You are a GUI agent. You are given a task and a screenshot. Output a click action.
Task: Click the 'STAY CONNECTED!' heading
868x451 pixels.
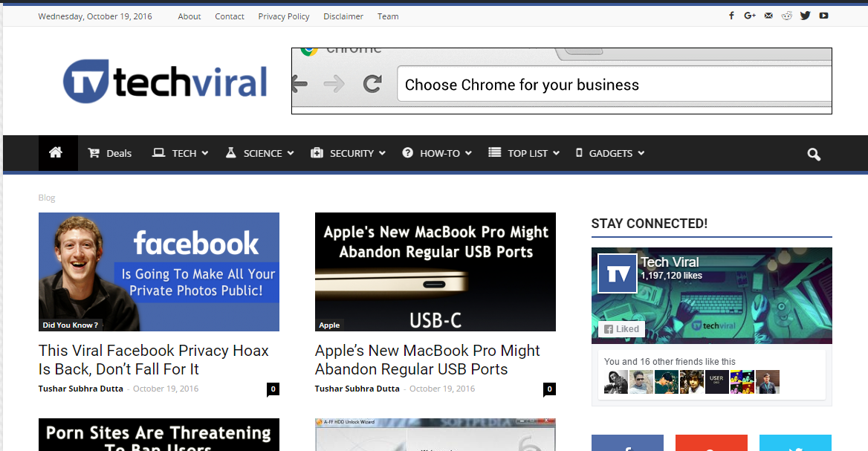pyautogui.click(x=650, y=224)
